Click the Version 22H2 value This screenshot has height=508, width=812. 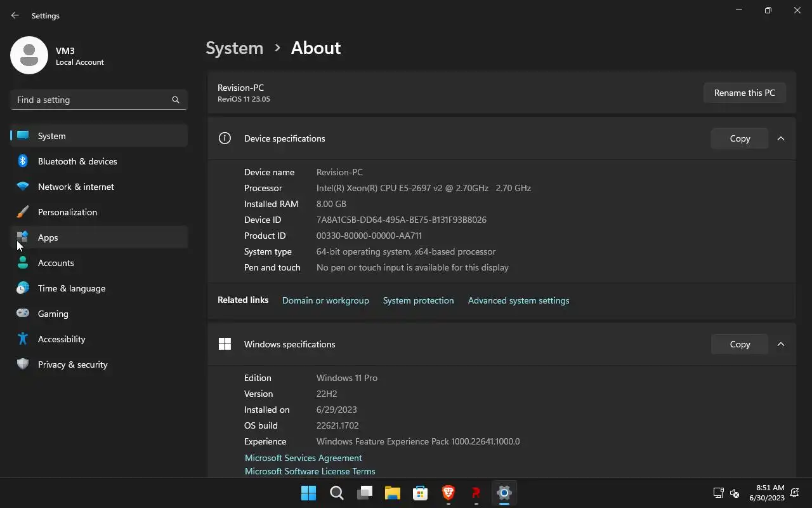(x=327, y=394)
